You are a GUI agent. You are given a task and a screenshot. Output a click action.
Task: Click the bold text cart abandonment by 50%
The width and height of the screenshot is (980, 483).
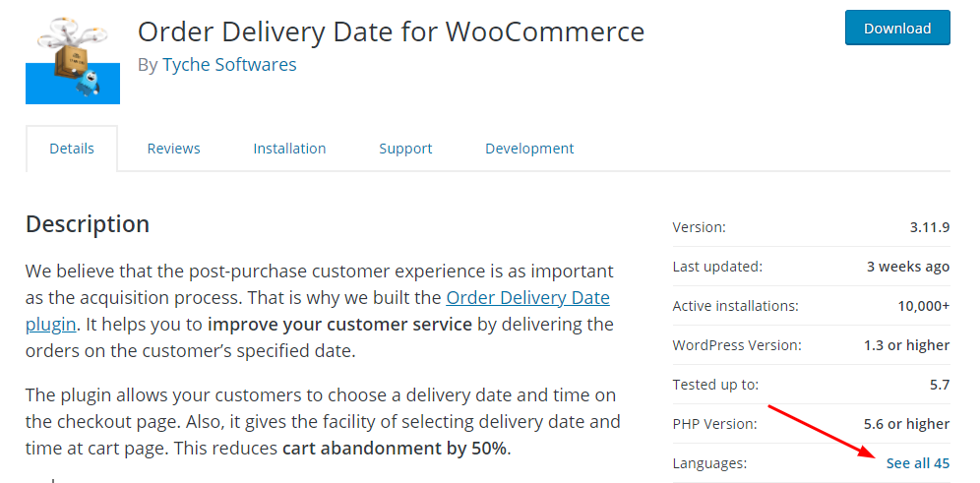coord(395,449)
